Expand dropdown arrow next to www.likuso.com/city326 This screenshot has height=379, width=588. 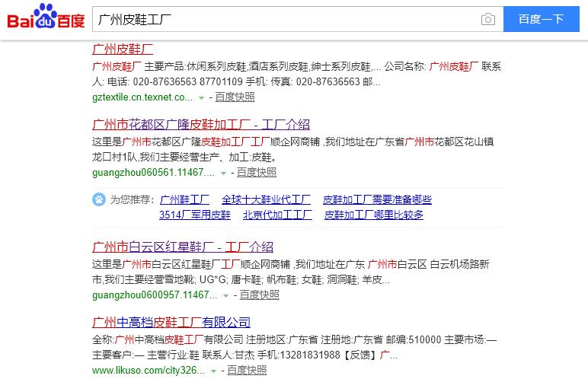tap(213, 371)
